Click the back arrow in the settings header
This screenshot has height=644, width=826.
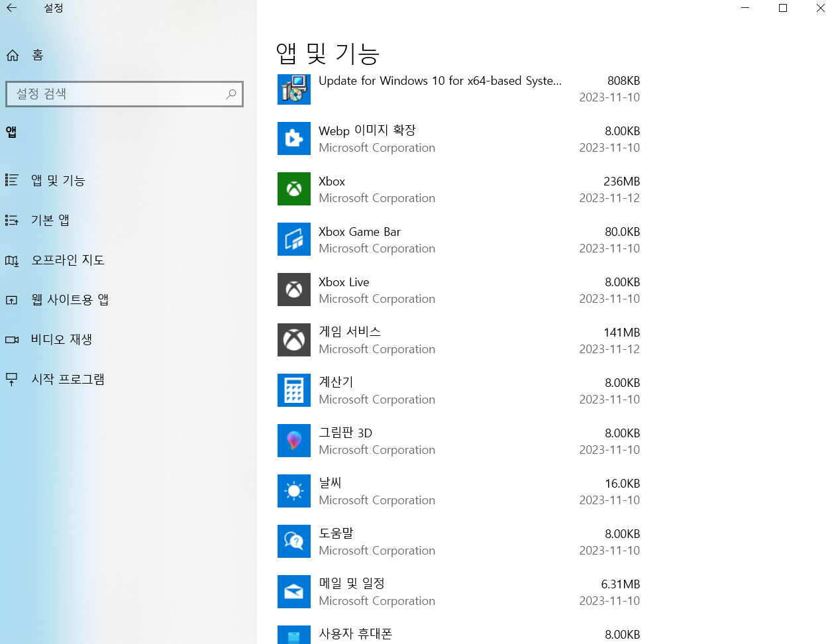(x=12, y=8)
